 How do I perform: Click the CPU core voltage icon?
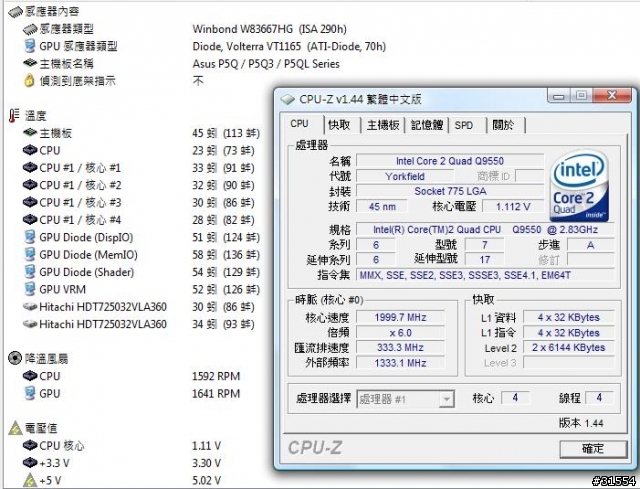pyautogui.click(x=30, y=445)
